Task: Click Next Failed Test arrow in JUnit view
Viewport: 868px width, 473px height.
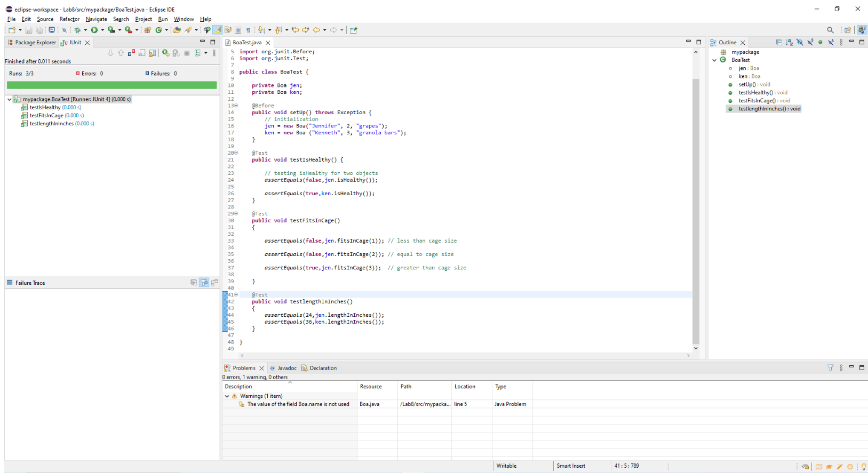Action: coord(110,53)
